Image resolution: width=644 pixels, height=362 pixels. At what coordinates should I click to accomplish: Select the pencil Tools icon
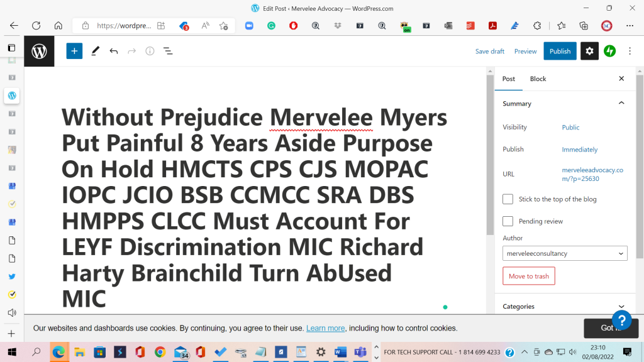[x=95, y=51]
